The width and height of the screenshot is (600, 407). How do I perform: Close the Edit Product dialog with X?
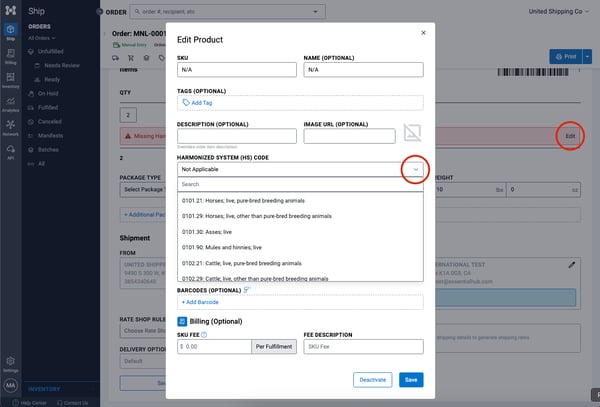tap(423, 32)
